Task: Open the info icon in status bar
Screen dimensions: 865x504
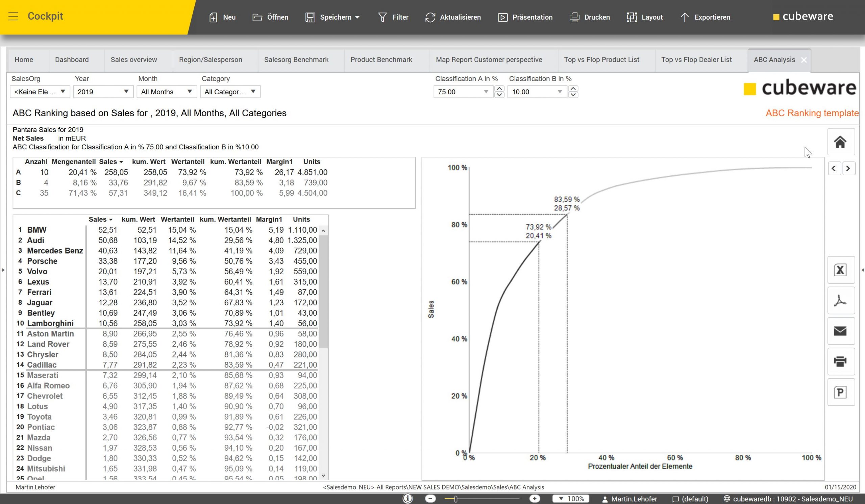Action: (x=407, y=499)
